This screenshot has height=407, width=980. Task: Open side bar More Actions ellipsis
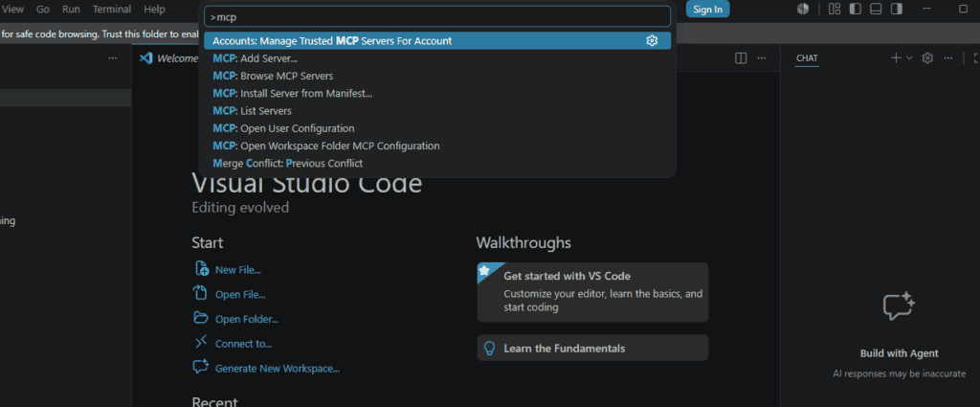[113, 57]
